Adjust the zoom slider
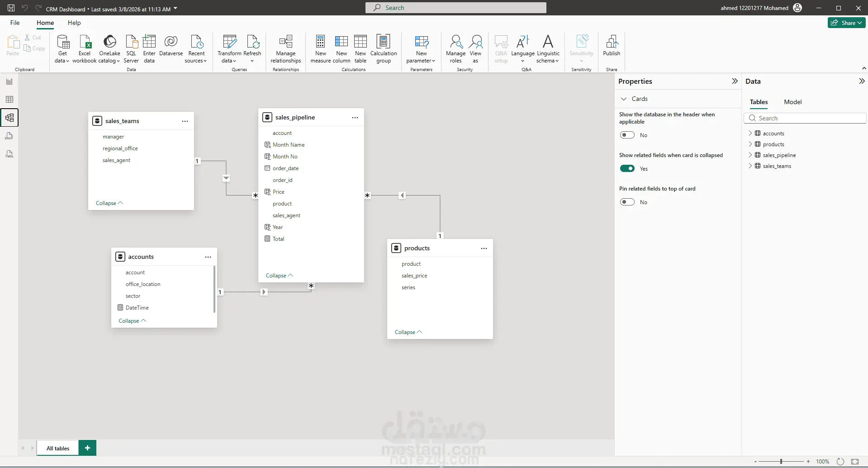 tap(781, 462)
